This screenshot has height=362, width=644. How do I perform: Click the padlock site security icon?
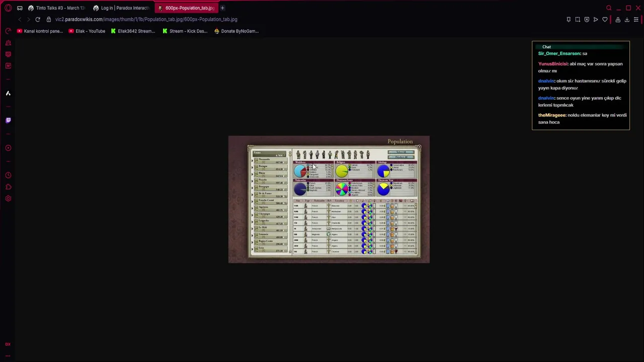tap(49, 20)
